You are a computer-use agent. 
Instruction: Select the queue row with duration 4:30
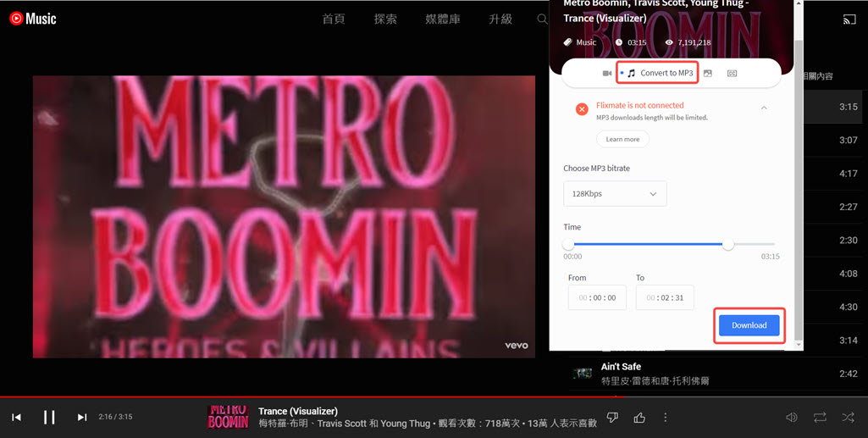832,307
